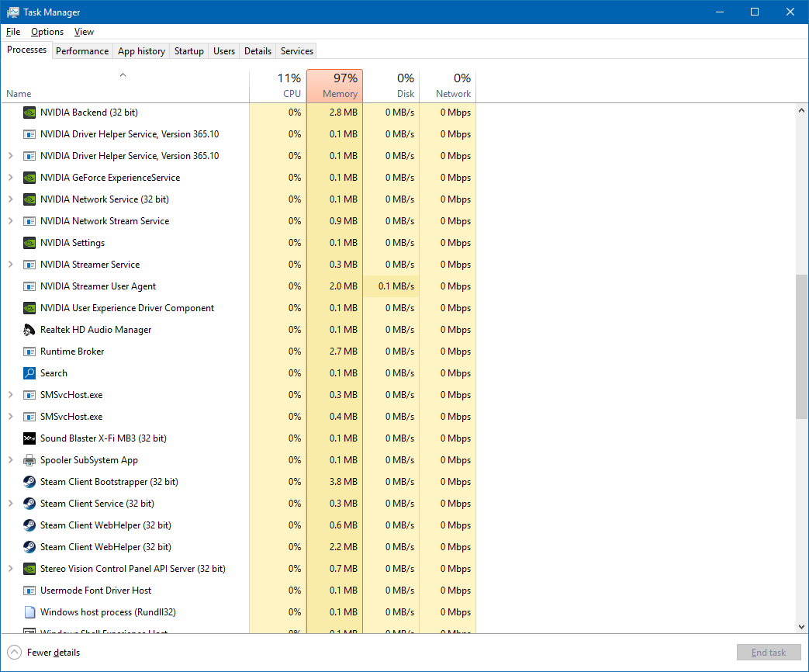This screenshot has height=672, width=809.
Task: Sort processes by the Name column header
Action: tap(125, 85)
